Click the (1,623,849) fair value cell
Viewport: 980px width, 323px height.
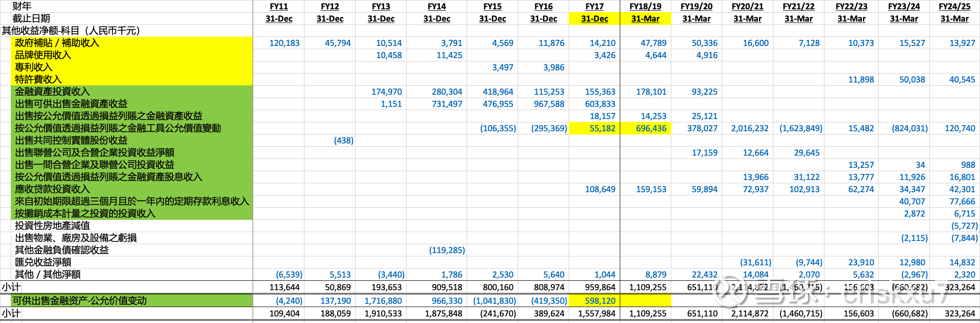point(801,128)
